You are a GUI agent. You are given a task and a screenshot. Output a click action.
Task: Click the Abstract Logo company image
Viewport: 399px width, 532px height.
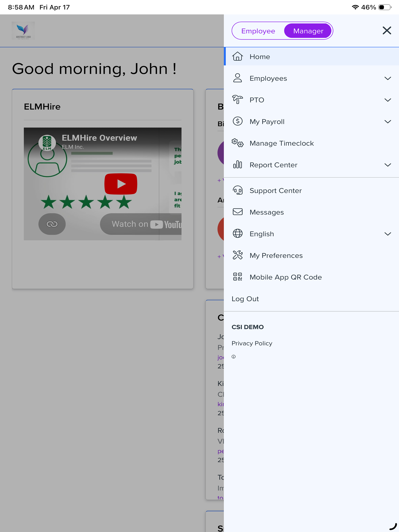pos(23,31)
